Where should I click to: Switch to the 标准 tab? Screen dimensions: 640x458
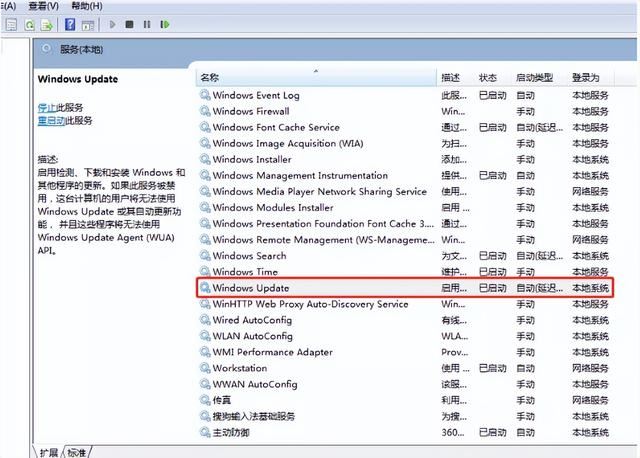click(x=78, y=452)
